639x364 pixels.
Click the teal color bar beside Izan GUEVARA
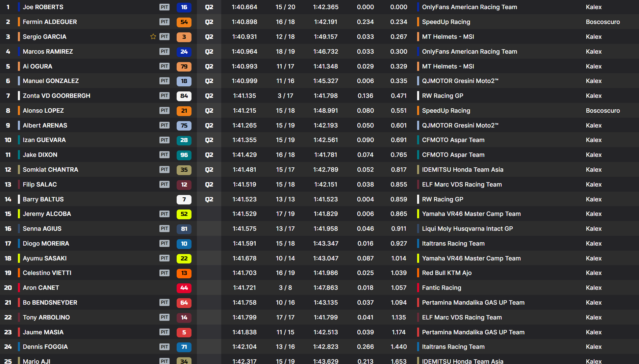click(19, 140)
